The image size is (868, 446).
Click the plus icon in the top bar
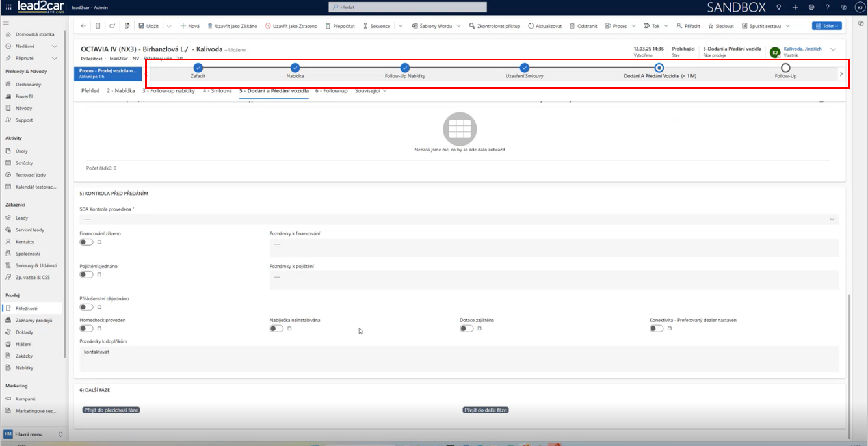pyautogui.click(x=795, y=7)
